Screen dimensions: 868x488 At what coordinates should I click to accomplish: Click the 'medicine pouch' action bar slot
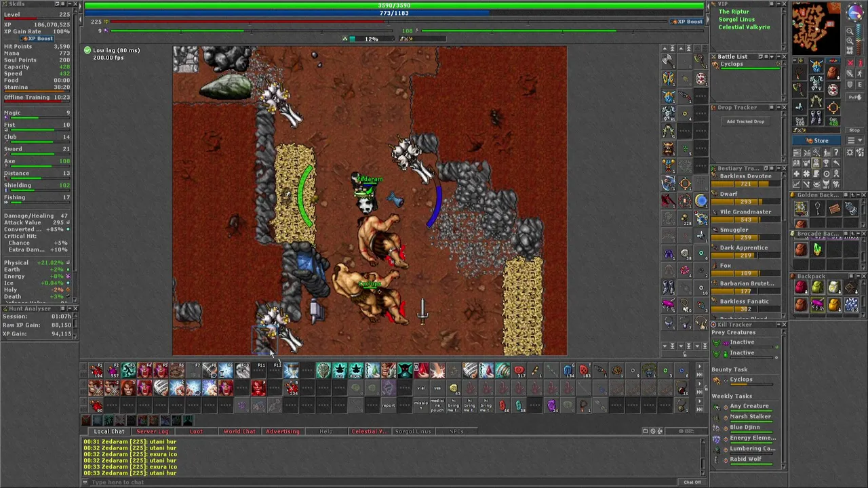(x=437, y=405)
